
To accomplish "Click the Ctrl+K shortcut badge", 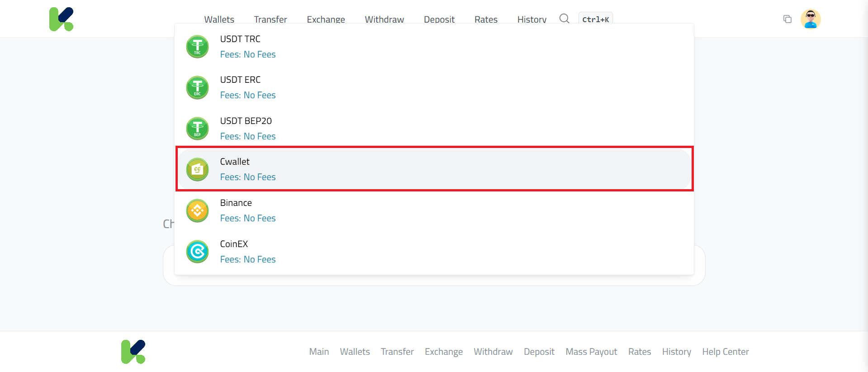I will (x=595, y=19).
